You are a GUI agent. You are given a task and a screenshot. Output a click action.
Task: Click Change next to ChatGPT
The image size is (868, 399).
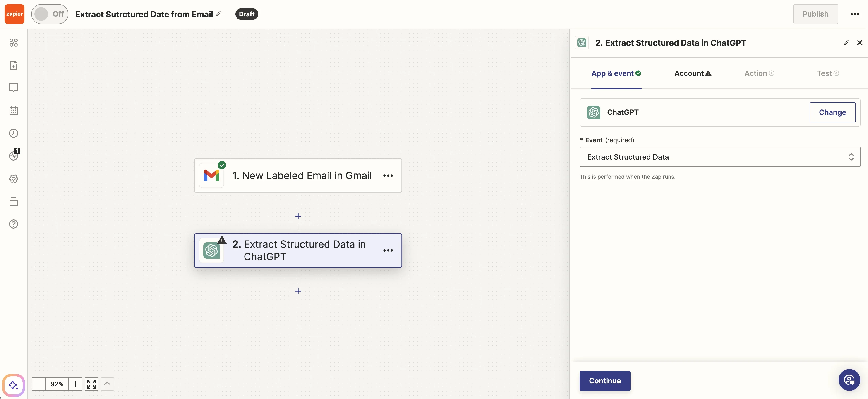(832, 112)
